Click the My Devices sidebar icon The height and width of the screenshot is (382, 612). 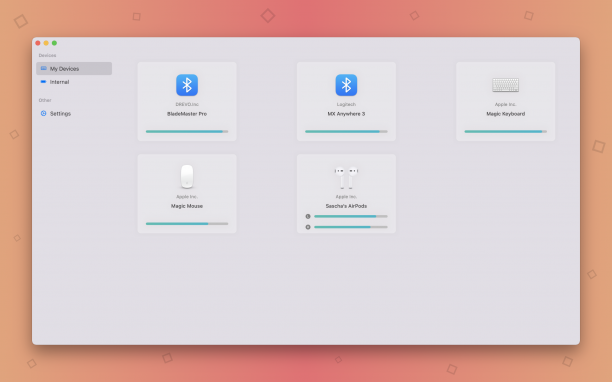tap(44, 68)
